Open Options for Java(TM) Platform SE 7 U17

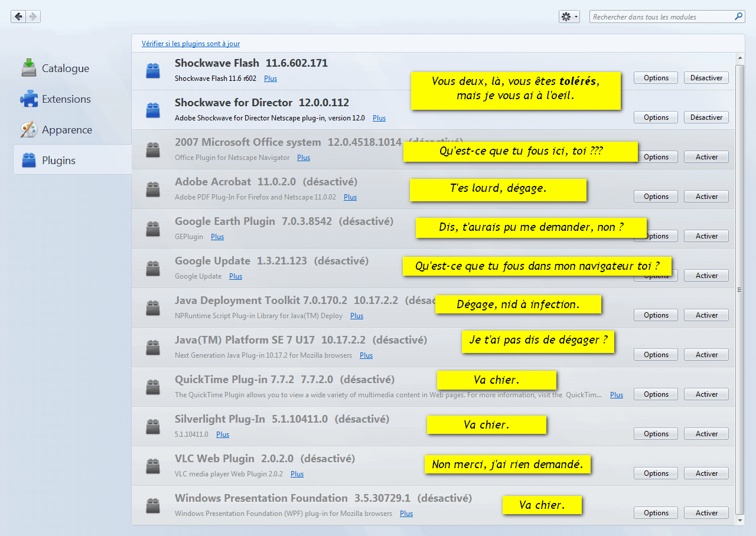tap(656, 355)
